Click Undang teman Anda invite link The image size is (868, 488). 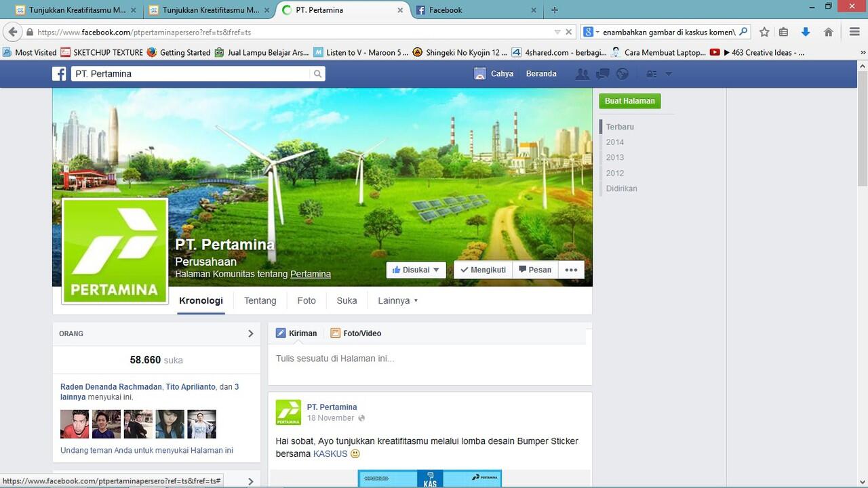146,450
